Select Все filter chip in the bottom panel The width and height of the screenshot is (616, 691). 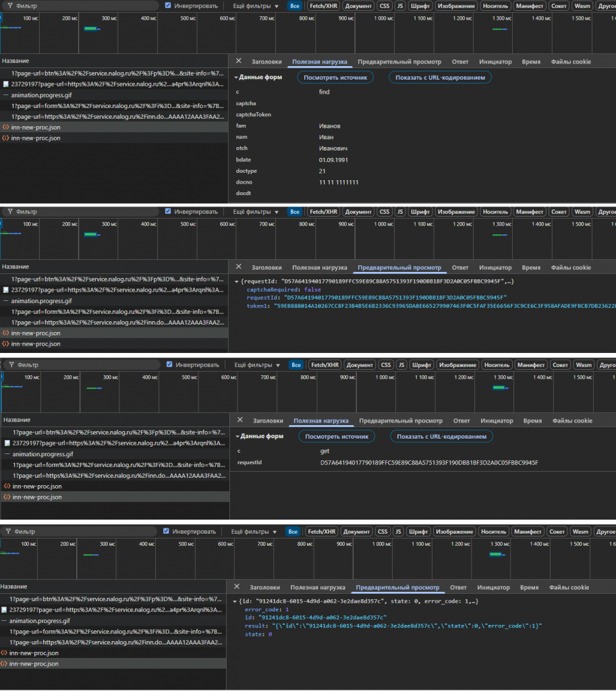point(293,532)
